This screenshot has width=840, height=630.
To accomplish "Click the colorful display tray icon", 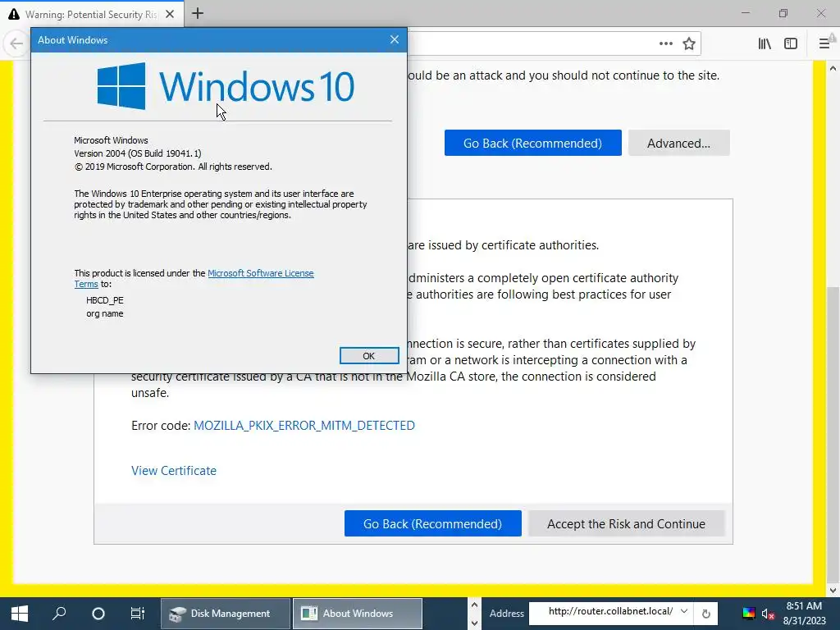I will click(x=749, y=614).
